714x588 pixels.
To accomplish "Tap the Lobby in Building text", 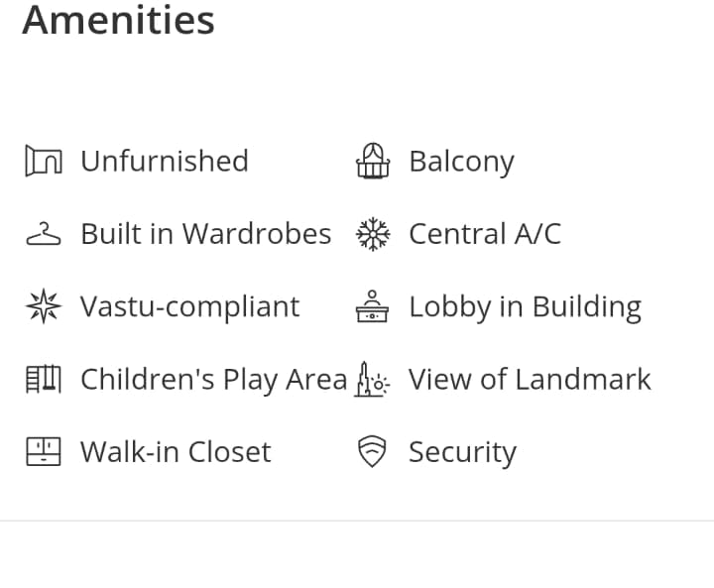I will coord(525,306).
